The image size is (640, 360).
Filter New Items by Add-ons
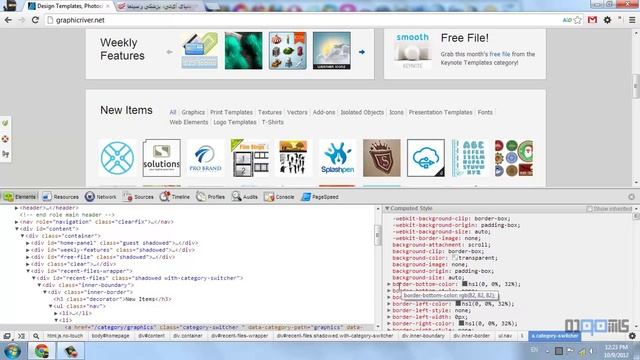[x=324, y=112]
